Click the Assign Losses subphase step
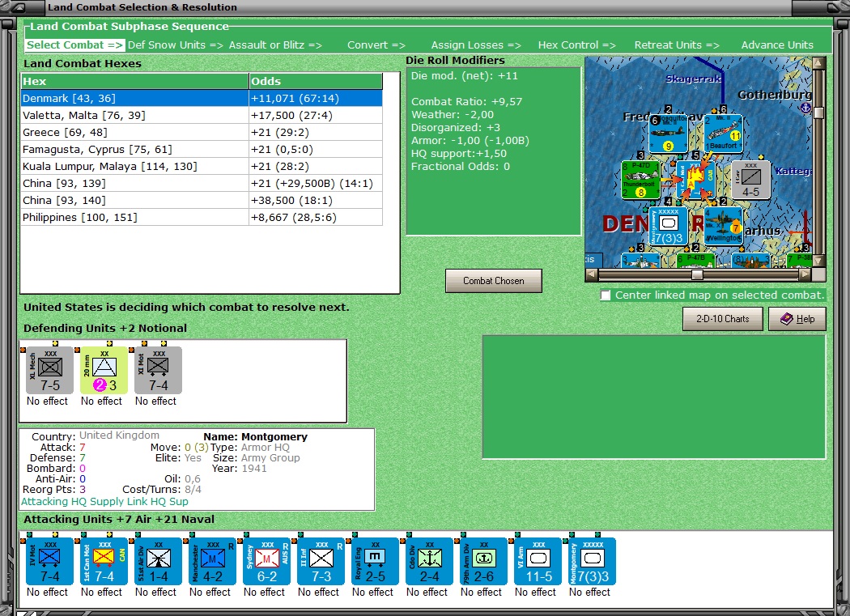This screenshot has width=850, height=616. [475, 45]
